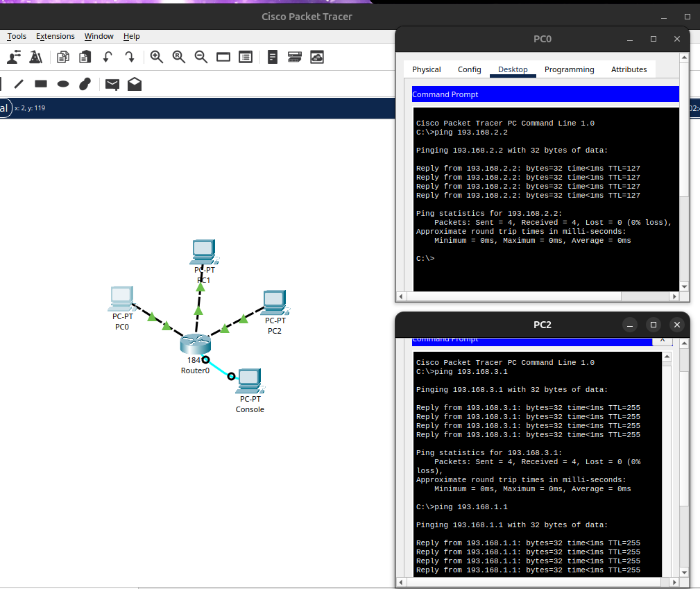
Task: Select the Draw Line tool
Action: 19,84
